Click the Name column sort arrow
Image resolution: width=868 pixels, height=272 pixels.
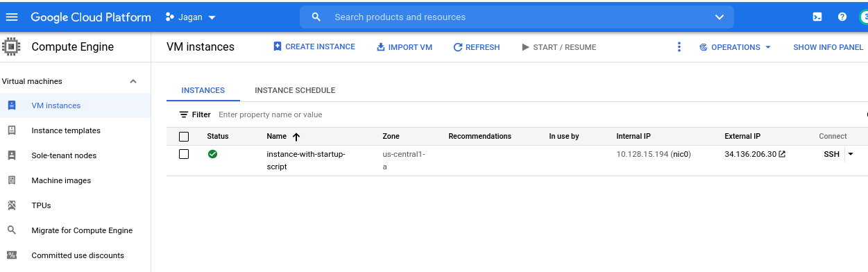click(296, 137)
